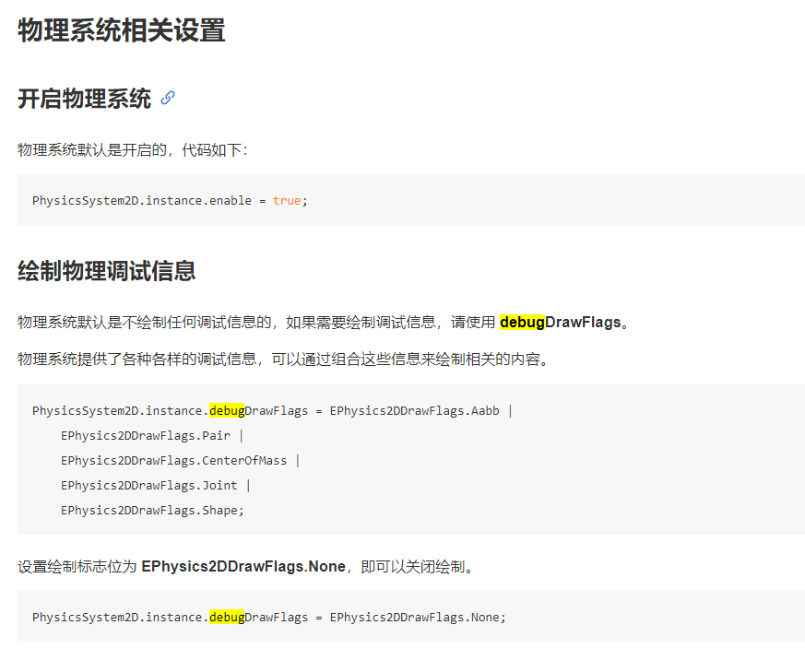Viewport: 805px width, 672px height.
Task: Click the heading 绘制物理调试信息
Action: [107, 270]
